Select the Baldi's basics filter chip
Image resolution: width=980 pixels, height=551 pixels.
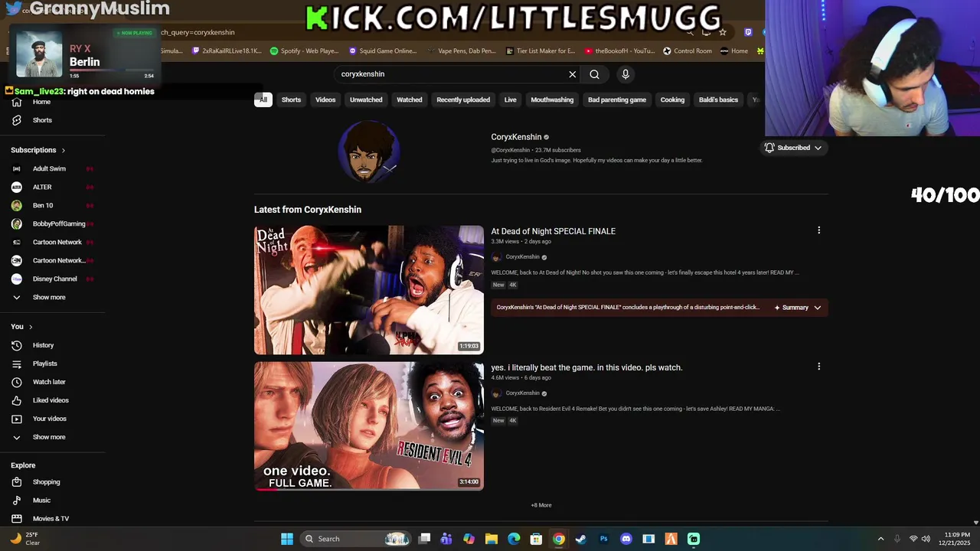coord(718,99)
